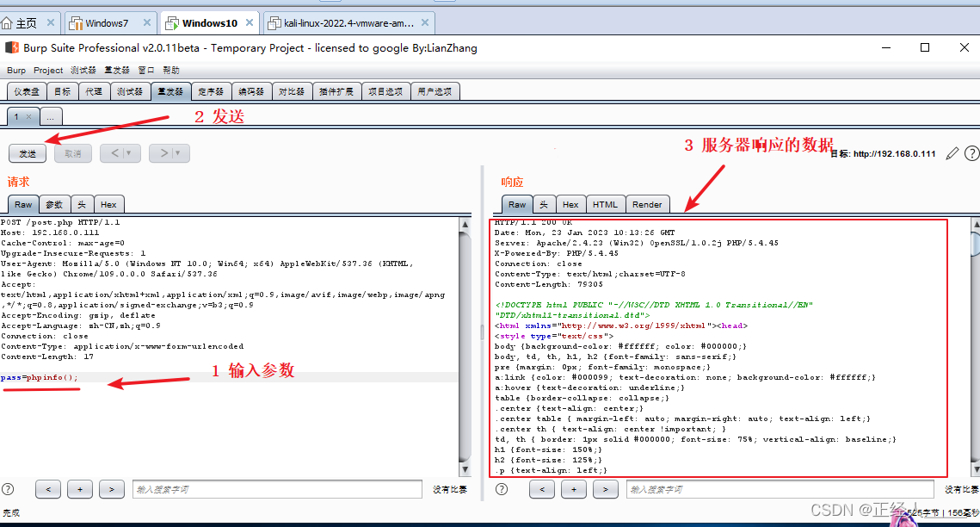This screenshot has width=980, height=527.
Task: Switch to the 用户选项 user options tab
Action: tap(435, 91)
